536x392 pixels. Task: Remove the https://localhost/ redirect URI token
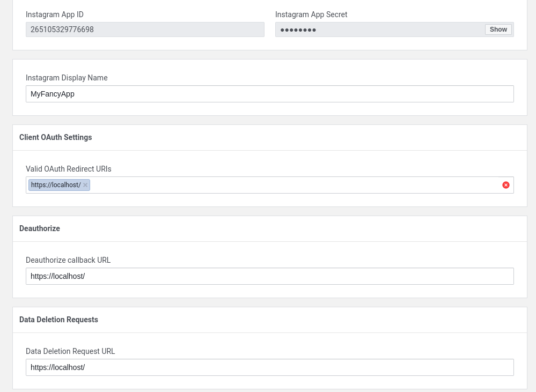click(85, 185)
